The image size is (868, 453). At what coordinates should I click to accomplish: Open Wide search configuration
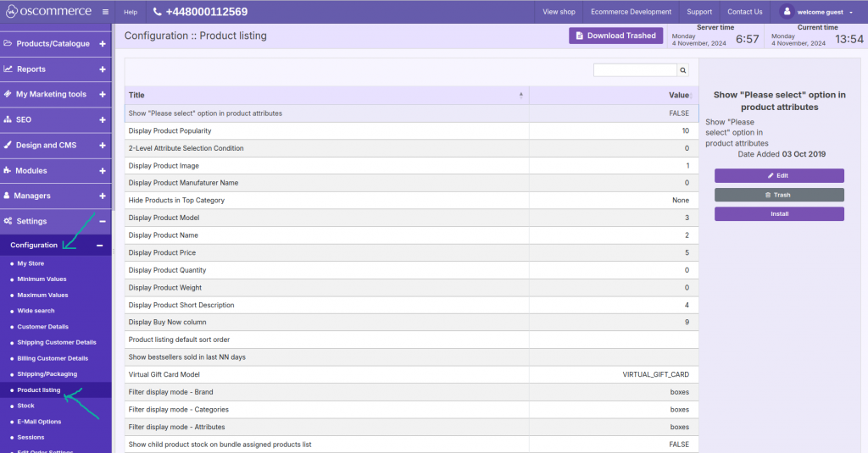tap(36, 311)
